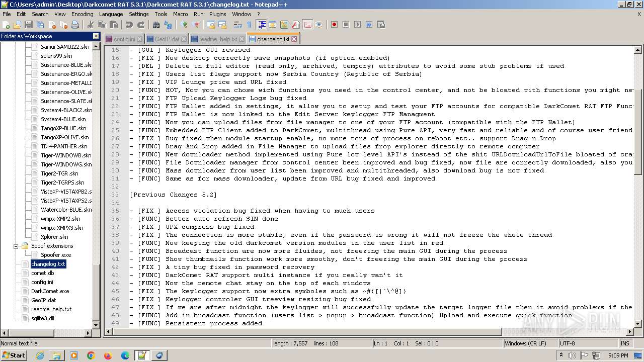
Task: Toggle synchronized vertical scrolling
Action: pyautogui.click(x=211, y=25)
